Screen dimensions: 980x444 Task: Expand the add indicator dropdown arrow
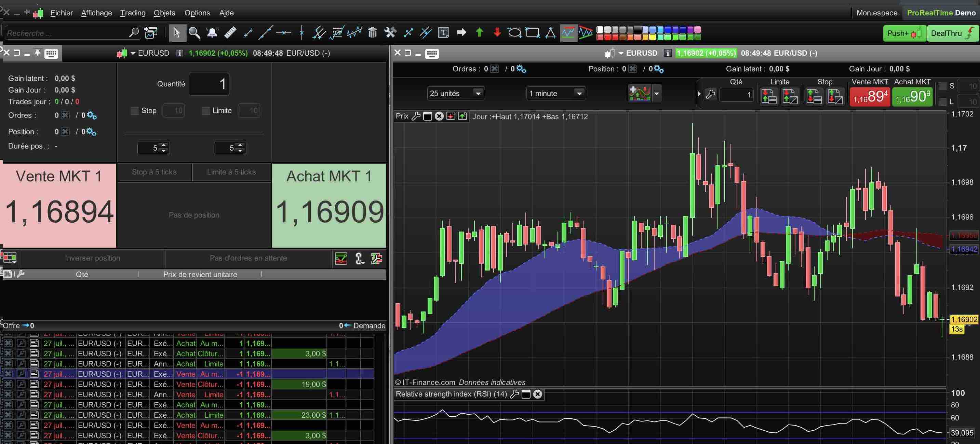657,94
